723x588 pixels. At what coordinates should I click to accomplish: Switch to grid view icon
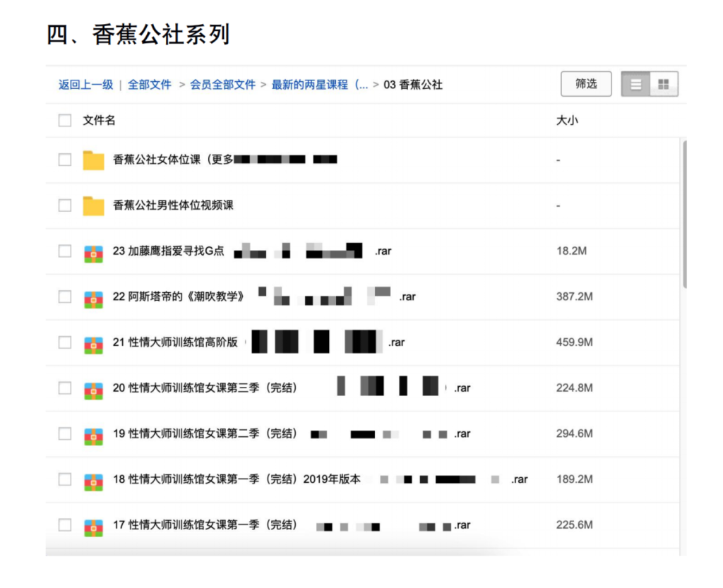[664, 84]
